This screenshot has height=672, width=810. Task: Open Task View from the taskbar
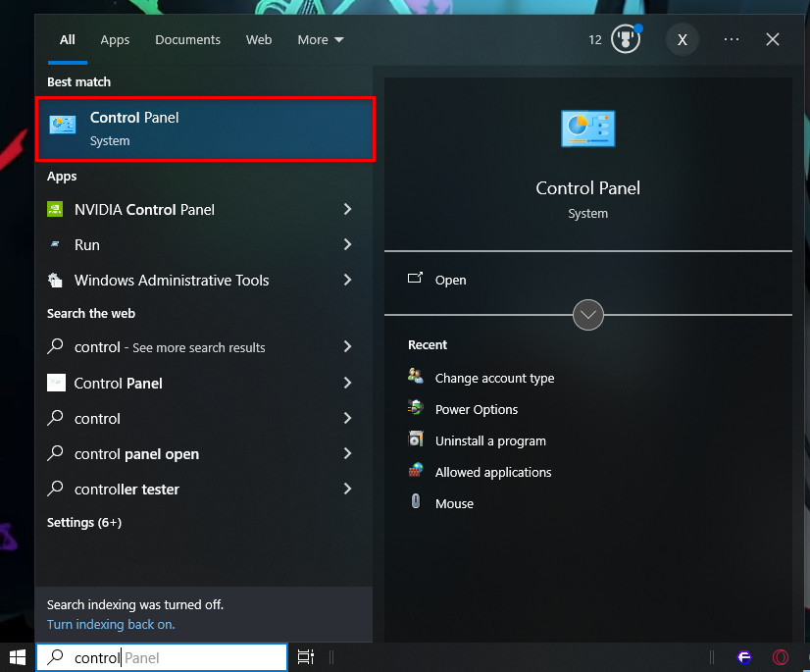tap(306, 657)
